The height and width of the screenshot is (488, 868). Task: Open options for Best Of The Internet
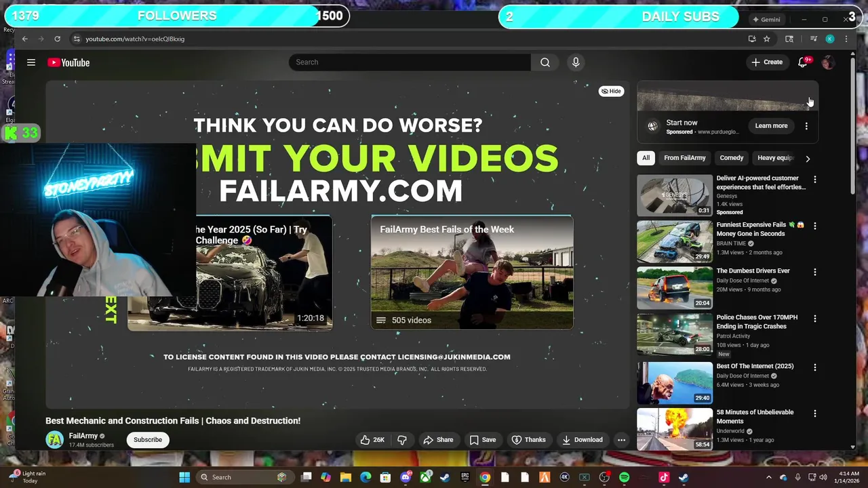tap(815, 367)
